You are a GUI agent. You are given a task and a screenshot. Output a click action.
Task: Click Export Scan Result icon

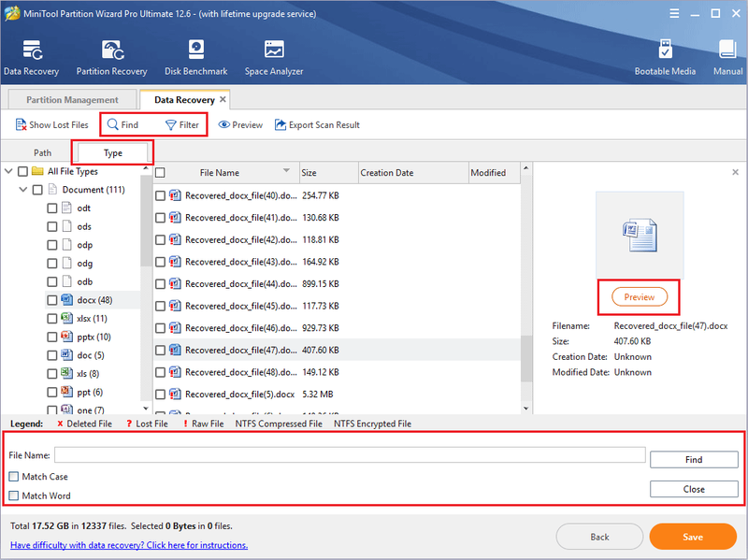pyautogui.click(x=280, y=125)
